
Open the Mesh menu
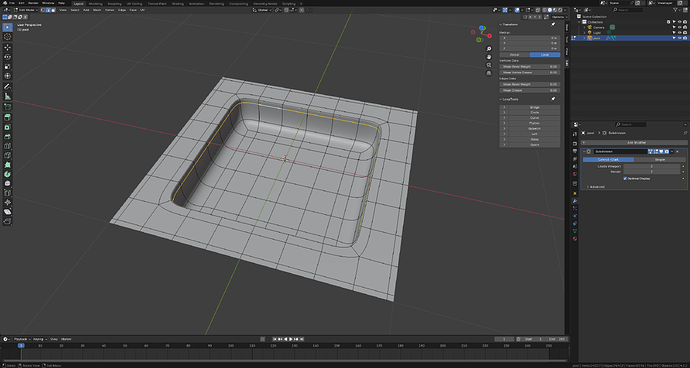point(97,10)
